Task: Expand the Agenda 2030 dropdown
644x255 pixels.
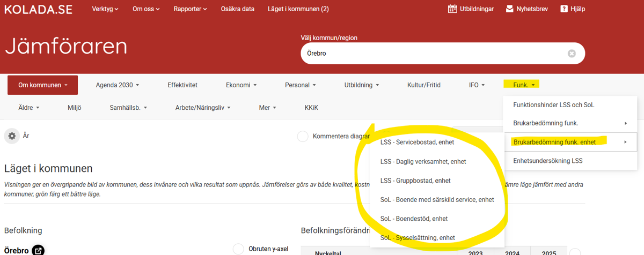Action: pos(117,85)
